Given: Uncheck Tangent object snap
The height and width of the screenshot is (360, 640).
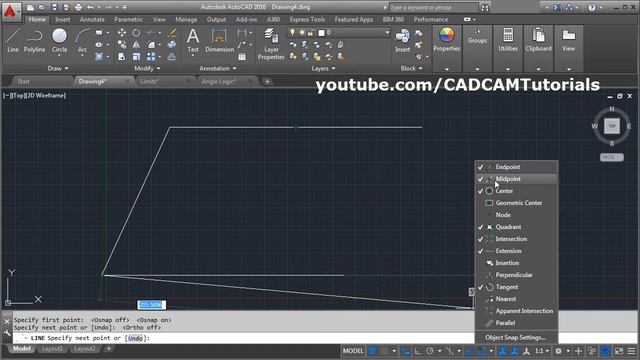Looking at the screenshot, I should (x=516, y=287).
